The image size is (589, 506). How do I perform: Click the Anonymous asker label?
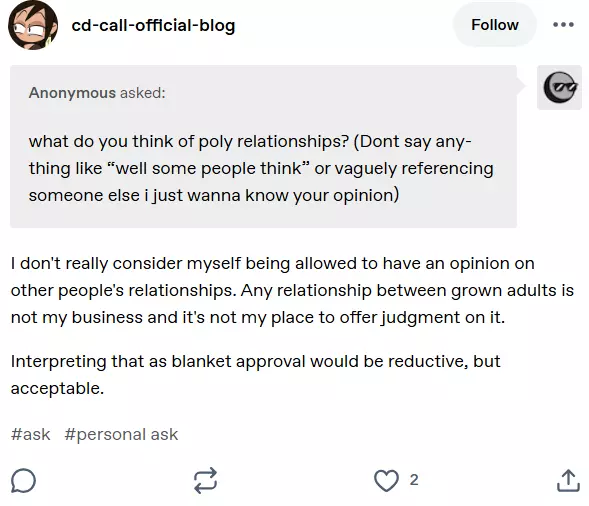pos(72,93)
